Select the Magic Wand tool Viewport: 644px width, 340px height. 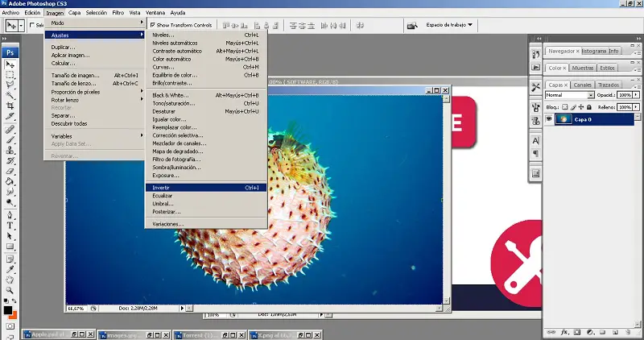click(10, 95)
